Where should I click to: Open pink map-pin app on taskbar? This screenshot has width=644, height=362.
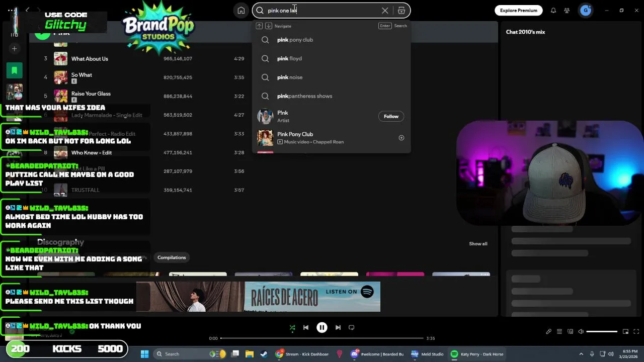pyautogui.click(x=339, y=354)
